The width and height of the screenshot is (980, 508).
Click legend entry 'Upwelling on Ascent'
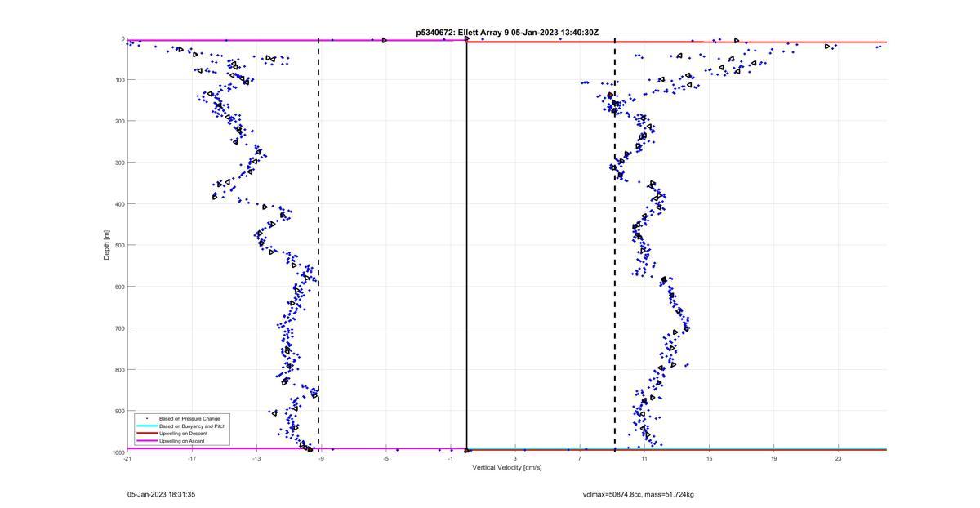point(182,441)
